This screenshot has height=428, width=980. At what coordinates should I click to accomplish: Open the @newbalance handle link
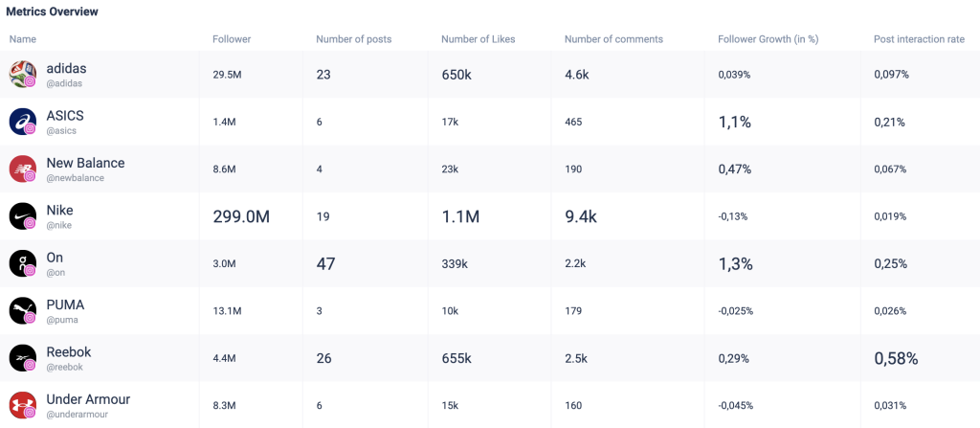point(75,178)
